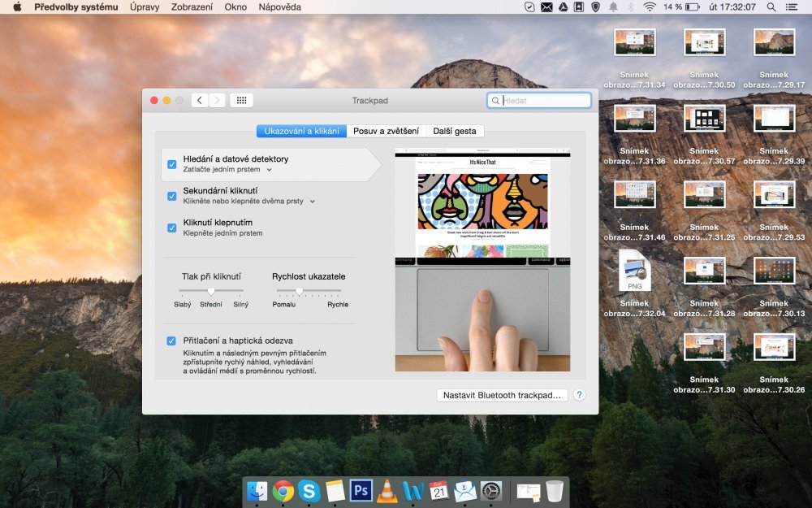Screen dimensions: 812x508
Task: Disable Sekundární kliknutí
Action: 171,196
